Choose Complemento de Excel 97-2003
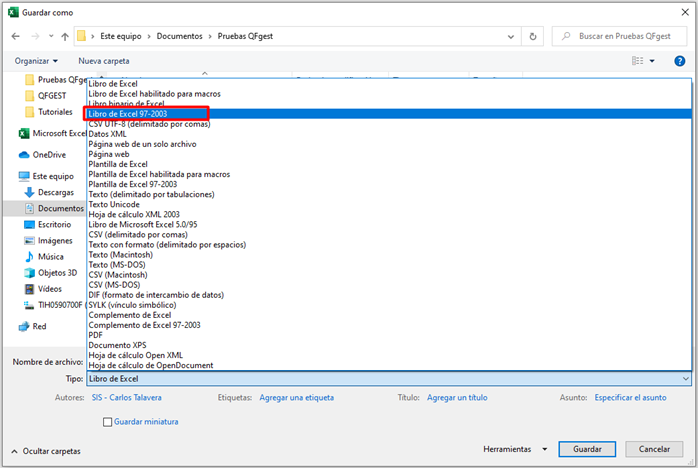Screen dimensions: 698x468 [389, 325]
